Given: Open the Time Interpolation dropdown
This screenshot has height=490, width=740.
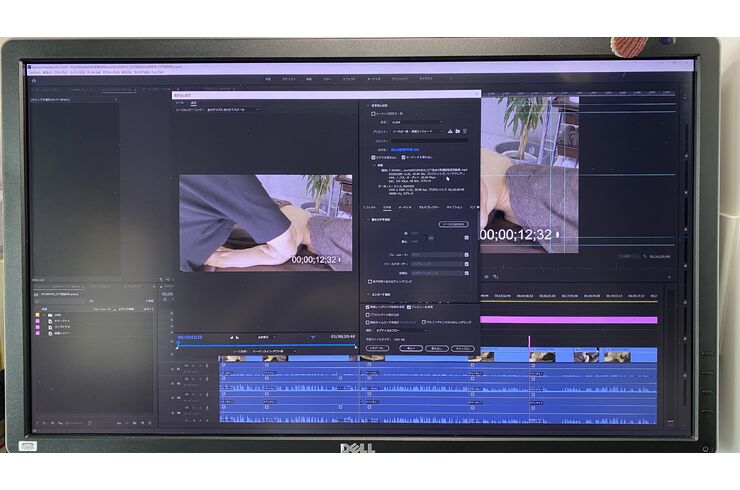Looking at the screenshot, I should [401, 330].
